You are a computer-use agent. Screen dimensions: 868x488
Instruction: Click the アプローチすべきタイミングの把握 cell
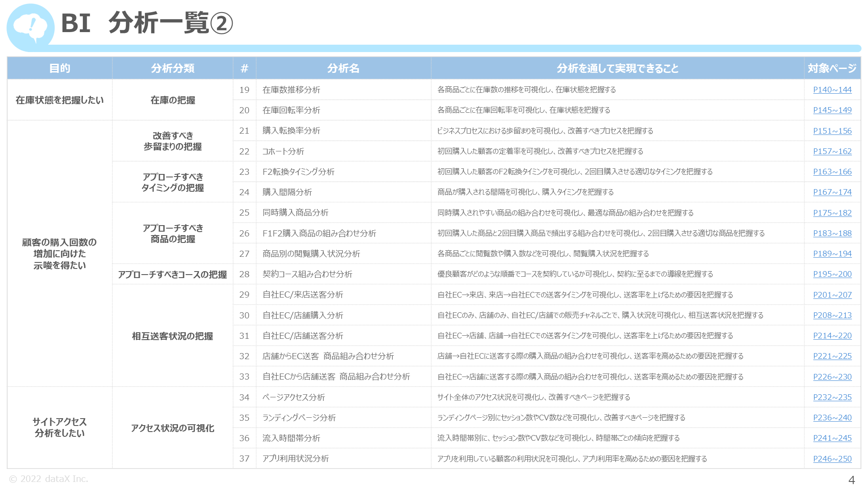tap(173, 182)
